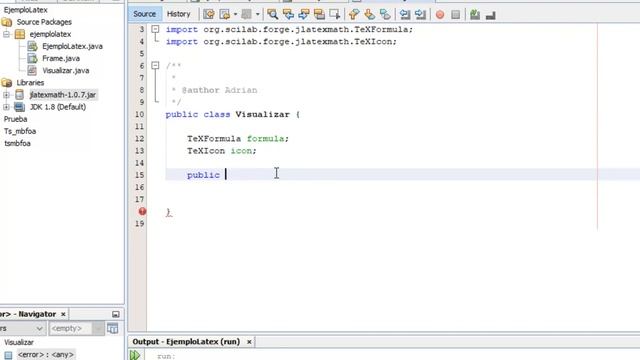Click line number 15 in the gutter
The image size is (640, 360).
pos(139,175)
